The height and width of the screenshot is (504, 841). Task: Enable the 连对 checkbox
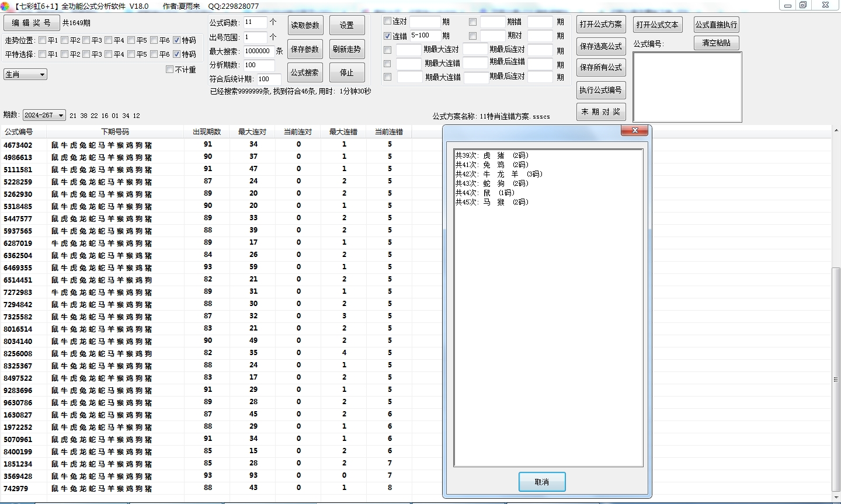pyautogui.click(x=387, y=21)
